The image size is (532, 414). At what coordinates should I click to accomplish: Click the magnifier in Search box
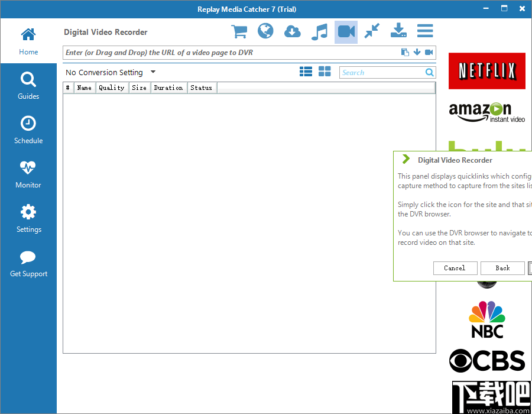430,72
